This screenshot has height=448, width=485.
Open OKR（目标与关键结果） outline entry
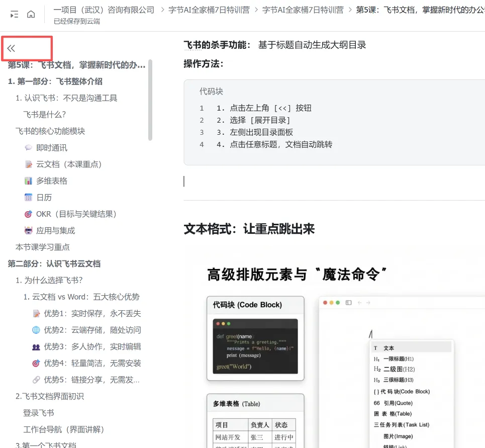(x=76, y=214)
